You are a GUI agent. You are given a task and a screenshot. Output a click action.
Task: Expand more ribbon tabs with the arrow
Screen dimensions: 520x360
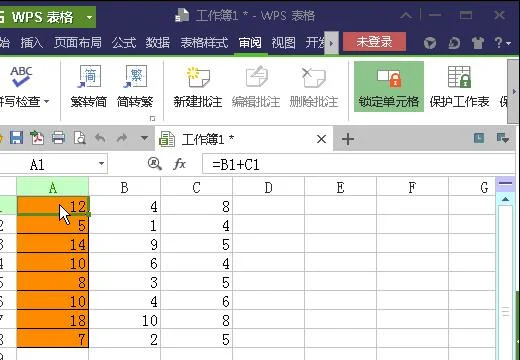pyautogui.click(x=331, y=43)
